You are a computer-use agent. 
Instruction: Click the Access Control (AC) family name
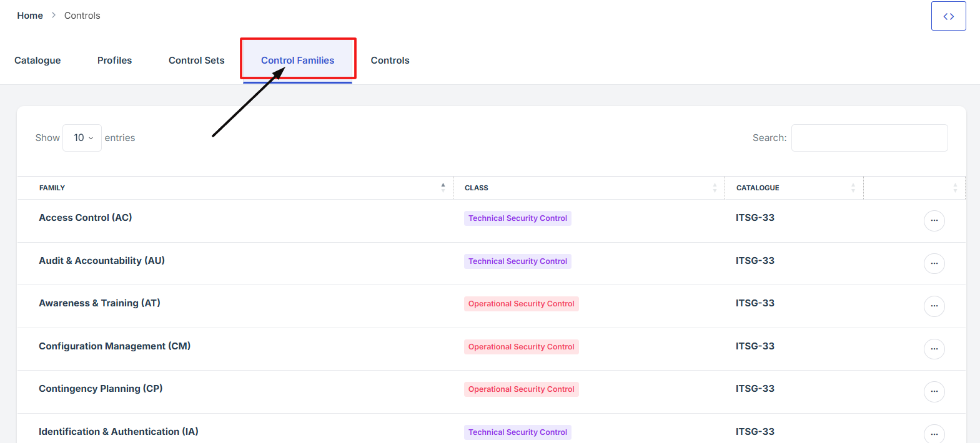[86, 218]
